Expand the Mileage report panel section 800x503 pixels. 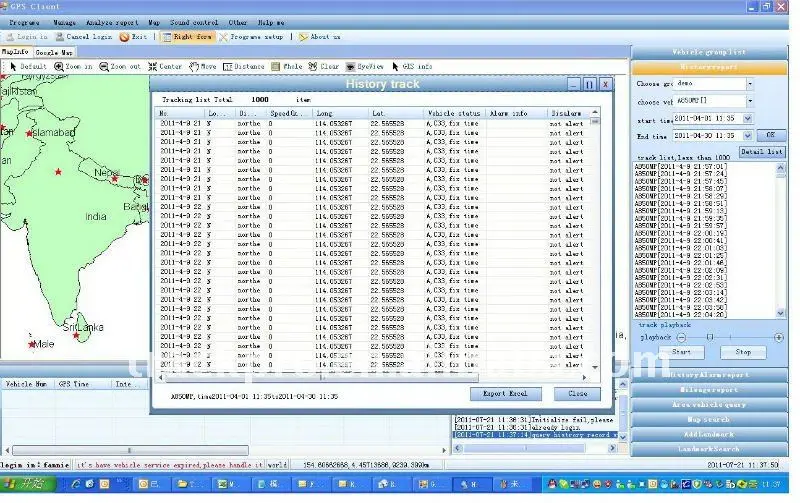[709, 389]
